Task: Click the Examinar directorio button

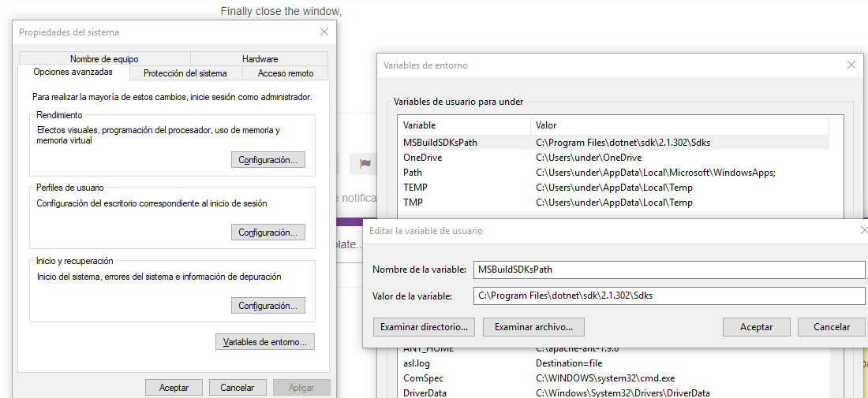Action: [x=424, y=327]
